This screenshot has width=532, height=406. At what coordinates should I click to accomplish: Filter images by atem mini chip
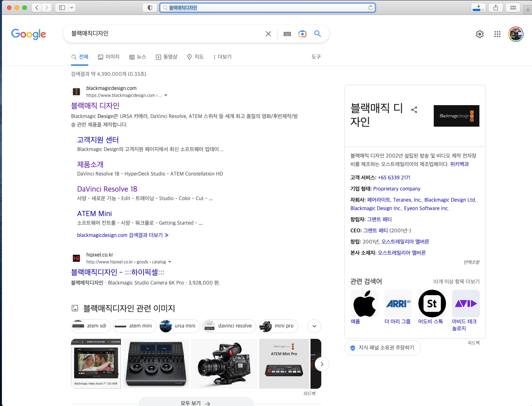point(135,326)
